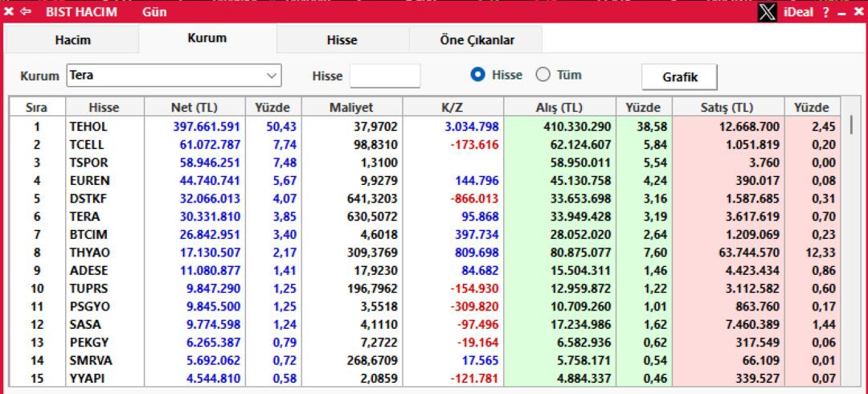868x394 pixels.
Task: Click K/Z value -866.013
Action: (x=474, y=199)
